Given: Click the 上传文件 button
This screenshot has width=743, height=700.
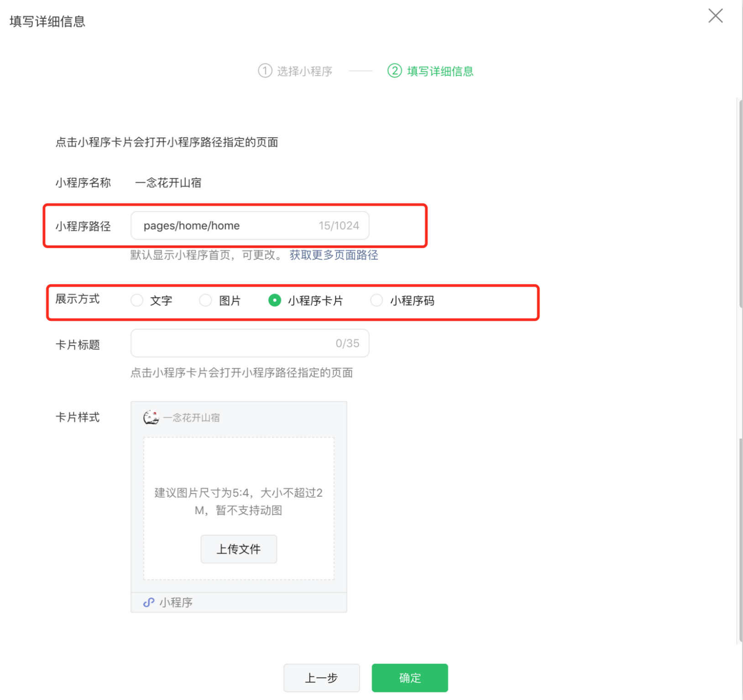Looking at the screenshot, I should [239, 549].
